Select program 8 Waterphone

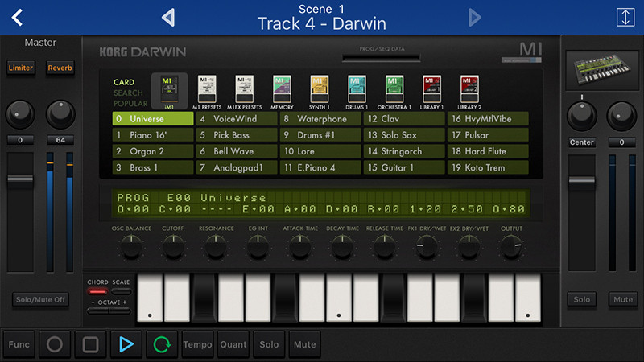coord(320,118)
